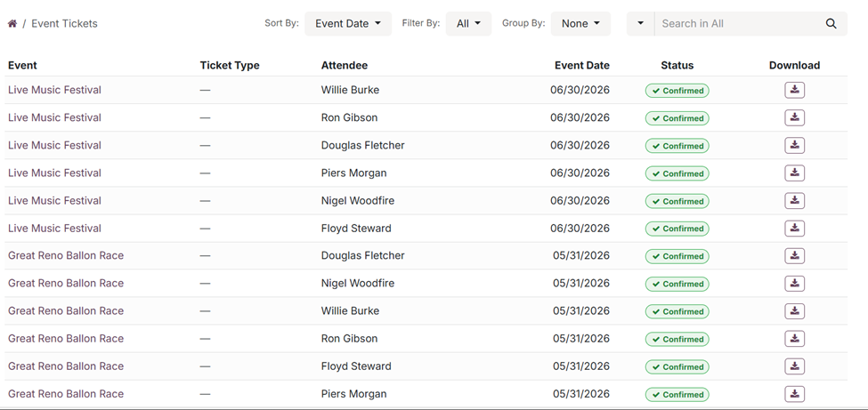Open the Filter By All dropdown
Screen dimensions: 868x410
[x=468, y=24]
